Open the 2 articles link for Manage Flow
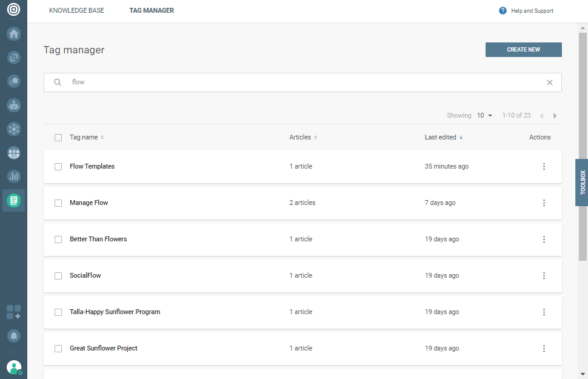Screen dimensions: 588x379 coord(302,203)
